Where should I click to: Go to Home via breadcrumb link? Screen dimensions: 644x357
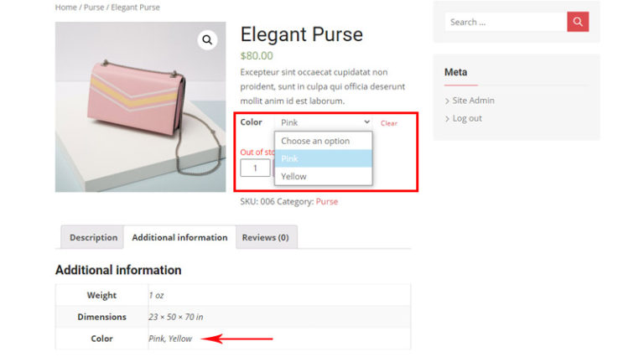(x=65, y=8)
